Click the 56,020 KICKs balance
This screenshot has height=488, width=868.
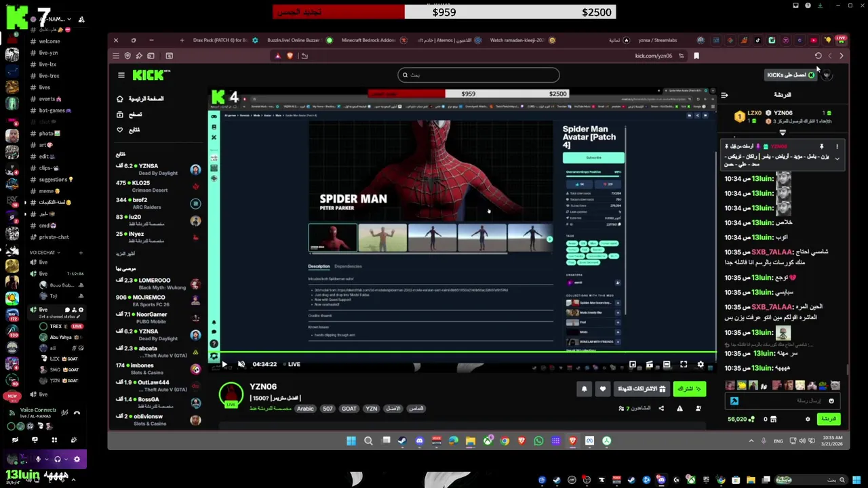coord(741,420)
